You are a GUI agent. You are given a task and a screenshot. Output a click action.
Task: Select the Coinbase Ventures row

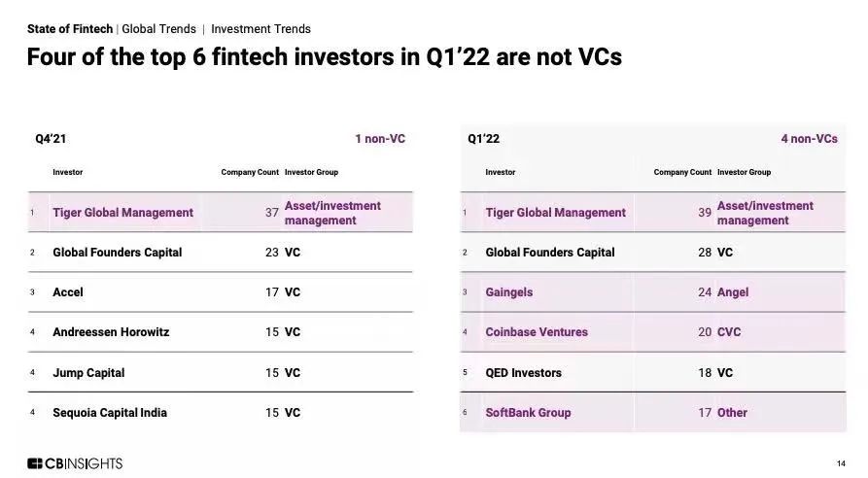tap(537, 332)
